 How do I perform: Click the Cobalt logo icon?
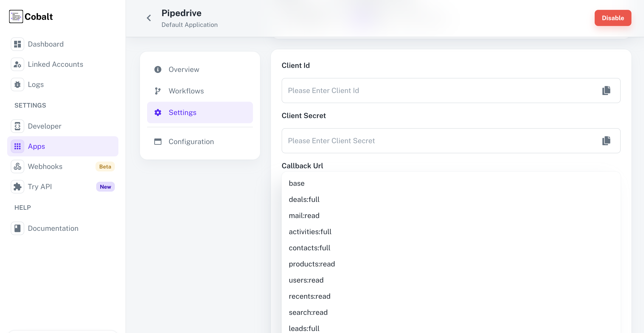(x=16, y=17)
